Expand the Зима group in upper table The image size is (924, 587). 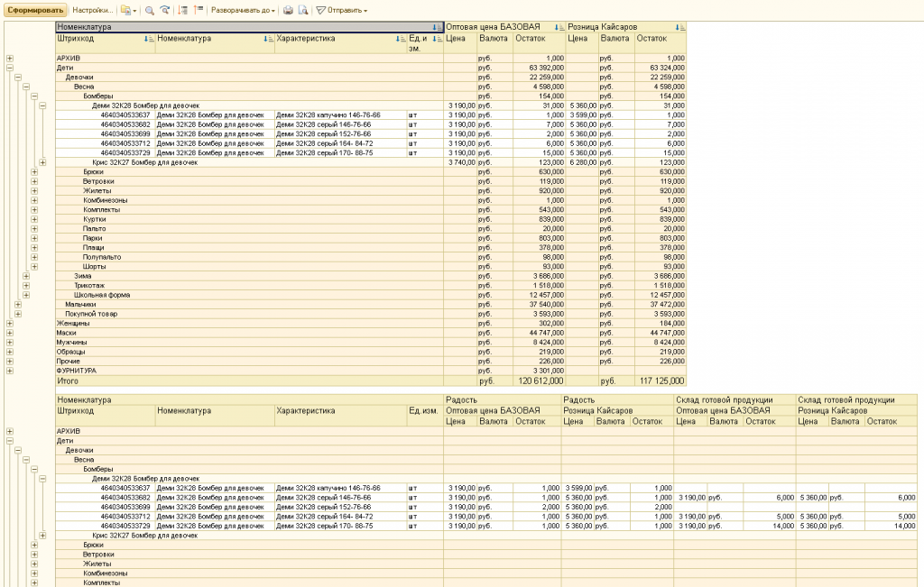click(26, 276)
